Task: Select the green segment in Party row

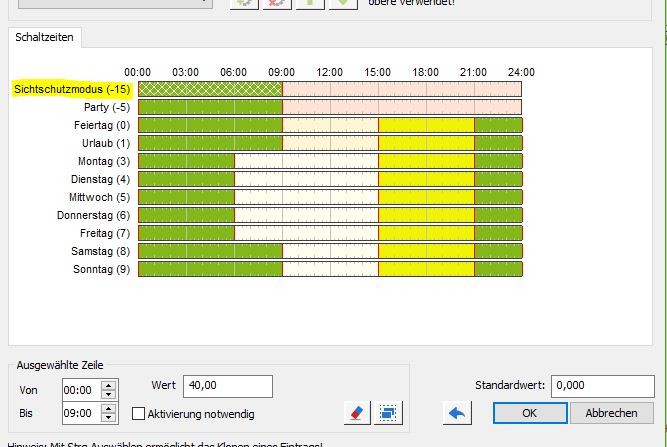Action: pos(211,107)
